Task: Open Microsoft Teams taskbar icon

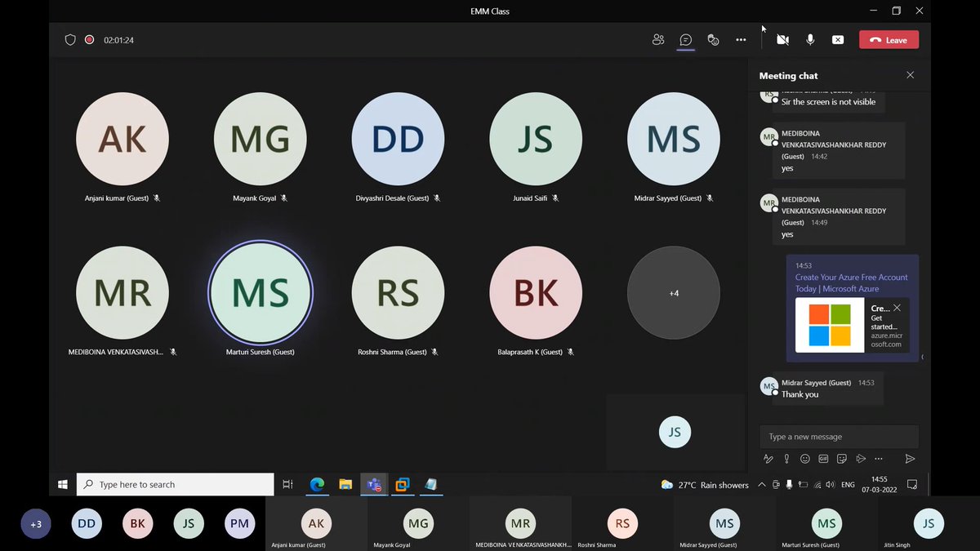Action: click(374, 484)
